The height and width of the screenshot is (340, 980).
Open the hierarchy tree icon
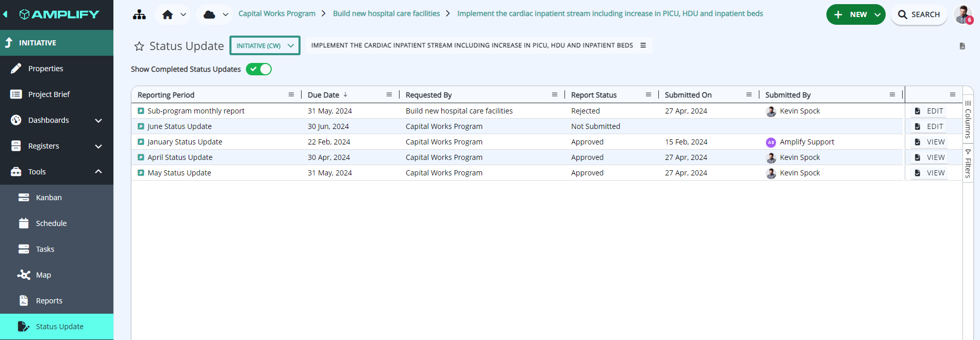coord(139,14)
